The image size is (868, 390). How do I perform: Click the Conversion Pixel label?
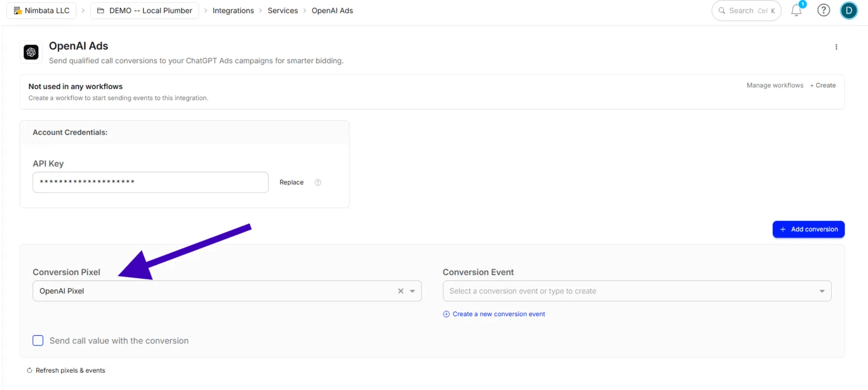pyautogui.click(x=66, y=272)
